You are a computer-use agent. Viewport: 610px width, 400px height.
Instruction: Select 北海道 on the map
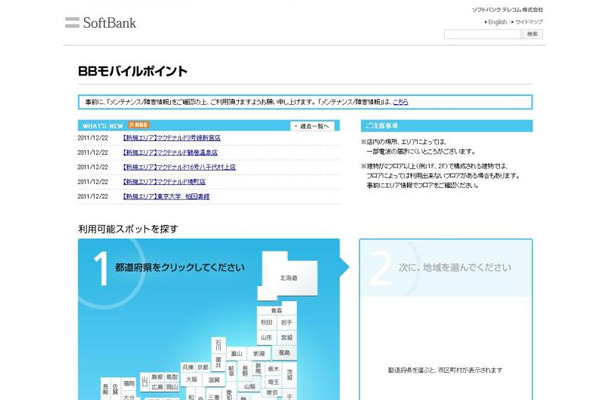(289, 278)
